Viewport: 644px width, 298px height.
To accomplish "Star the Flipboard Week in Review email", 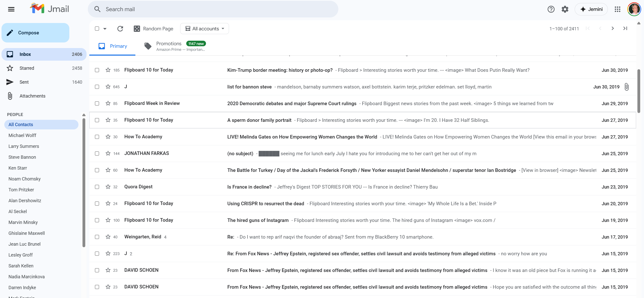I will click(x=108, y=103).
